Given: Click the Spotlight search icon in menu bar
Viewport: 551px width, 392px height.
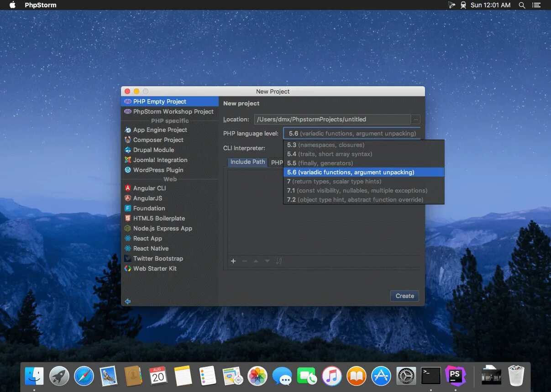Looking at the screenshot, I should click(x=522, y=5).
